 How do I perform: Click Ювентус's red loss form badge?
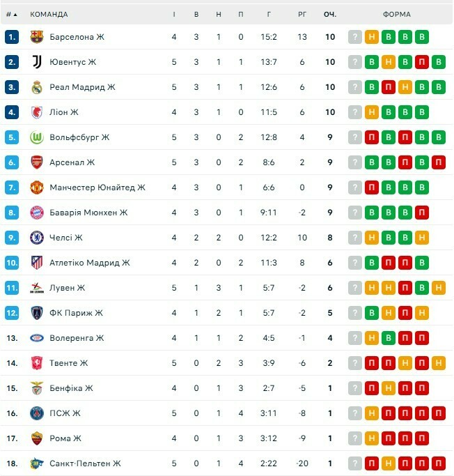coord(422,62)
